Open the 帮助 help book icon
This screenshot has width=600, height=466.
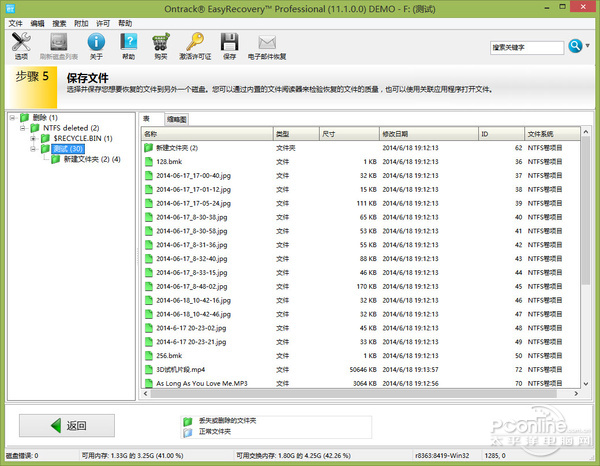point(129,42)
